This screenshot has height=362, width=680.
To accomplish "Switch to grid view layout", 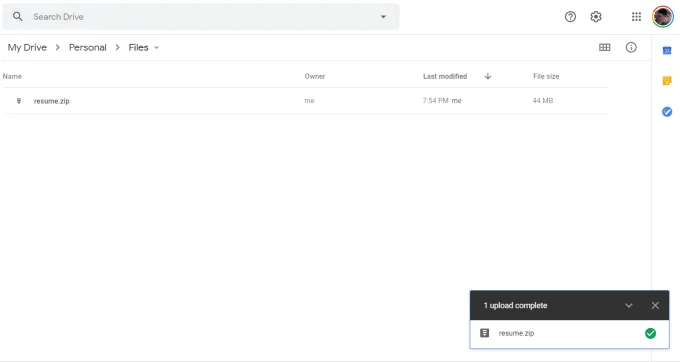I will pos(605,47).
